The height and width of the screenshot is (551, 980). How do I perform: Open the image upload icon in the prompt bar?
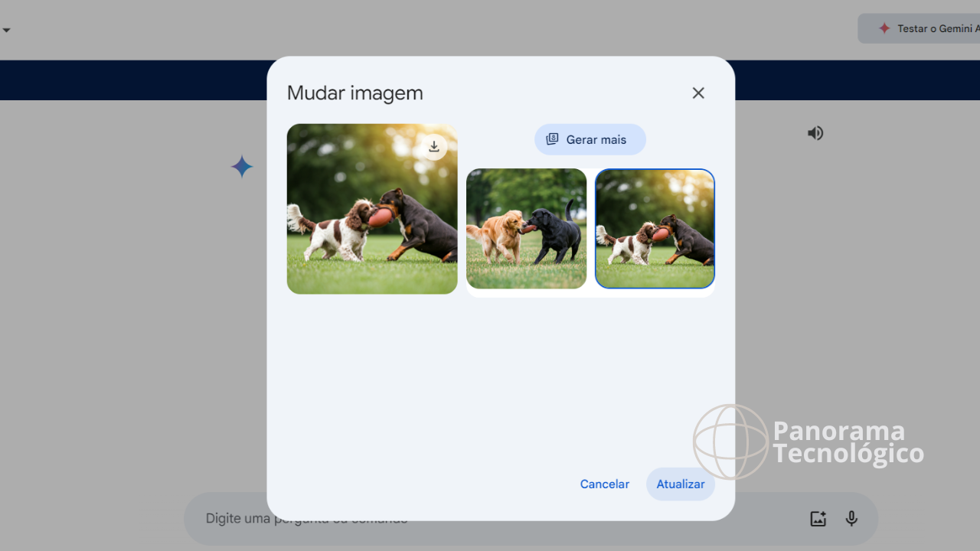coord(818,518)
